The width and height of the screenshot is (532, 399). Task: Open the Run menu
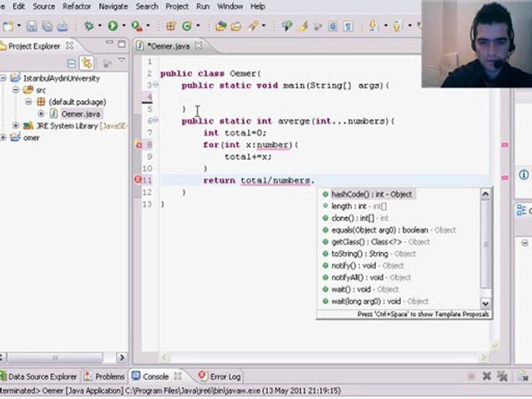pos(203,6)
